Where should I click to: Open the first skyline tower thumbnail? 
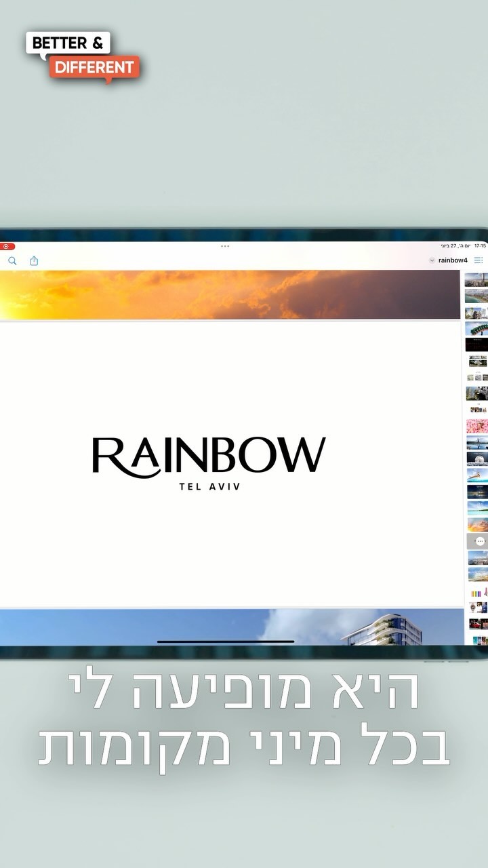476,279
